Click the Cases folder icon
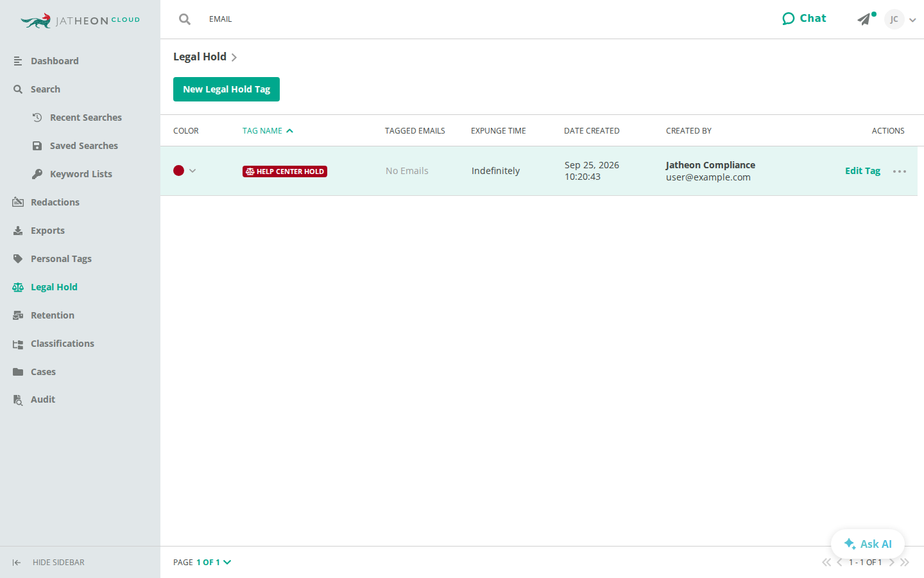This screenshot has height=578, width=924. (x=18, y=372)
